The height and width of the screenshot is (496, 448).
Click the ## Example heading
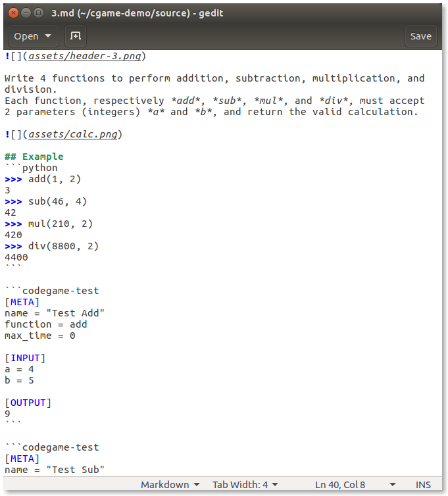click(34, 157)
